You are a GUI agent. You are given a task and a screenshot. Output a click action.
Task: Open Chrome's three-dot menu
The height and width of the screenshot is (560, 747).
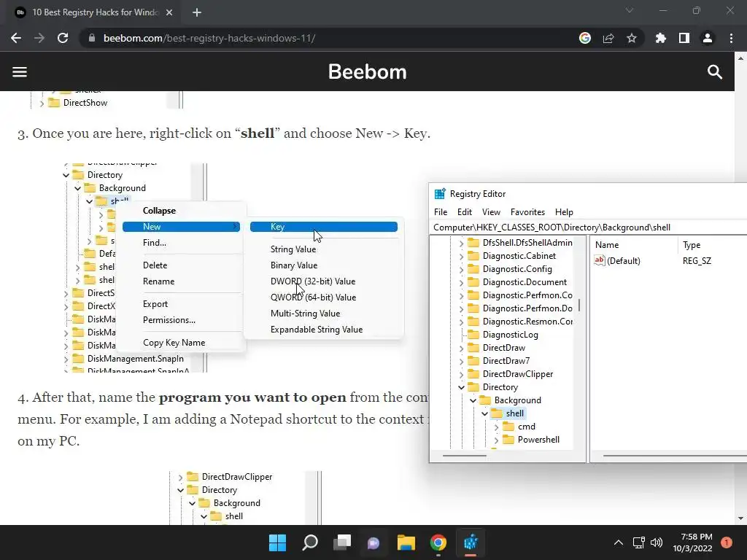731,38
